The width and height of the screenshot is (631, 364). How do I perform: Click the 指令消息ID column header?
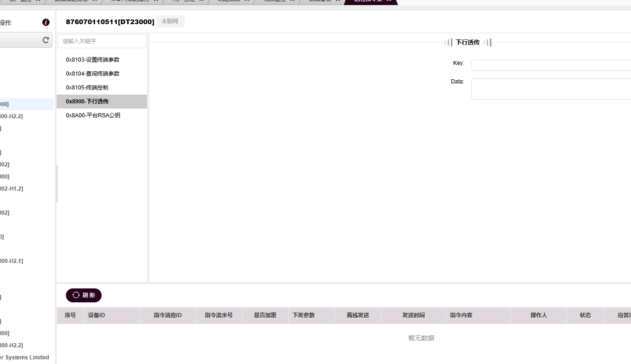point(167,315)
